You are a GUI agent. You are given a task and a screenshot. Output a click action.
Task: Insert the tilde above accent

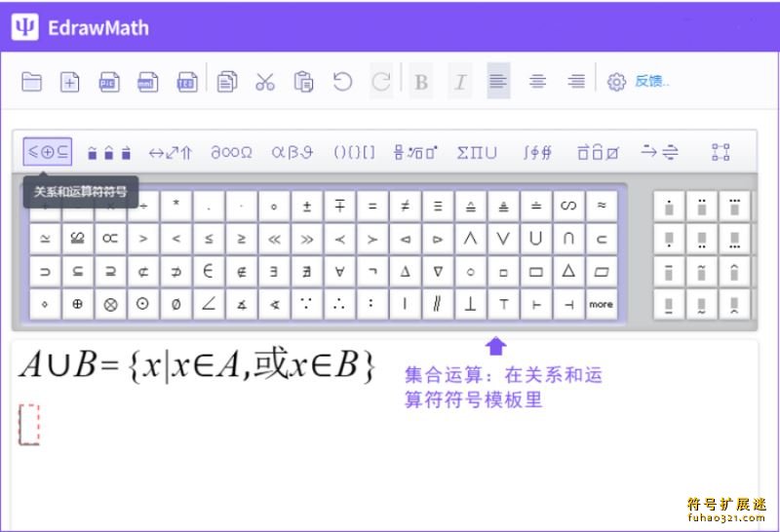click(702, 272)
